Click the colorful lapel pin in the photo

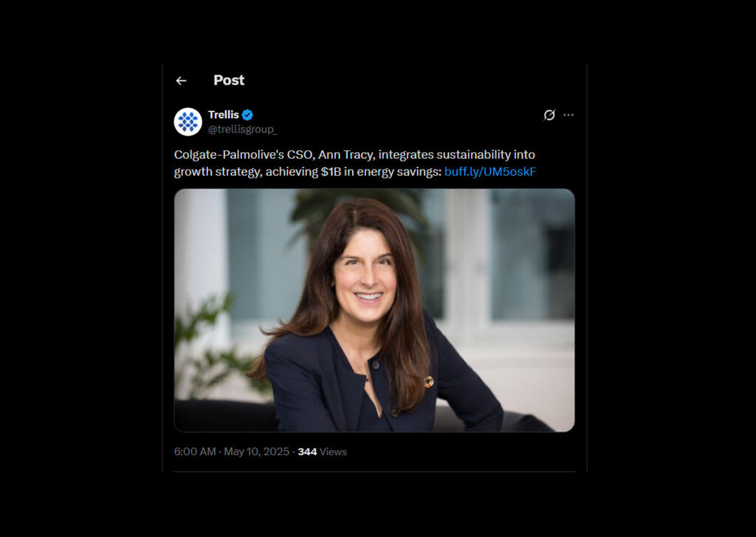[428, 381]
